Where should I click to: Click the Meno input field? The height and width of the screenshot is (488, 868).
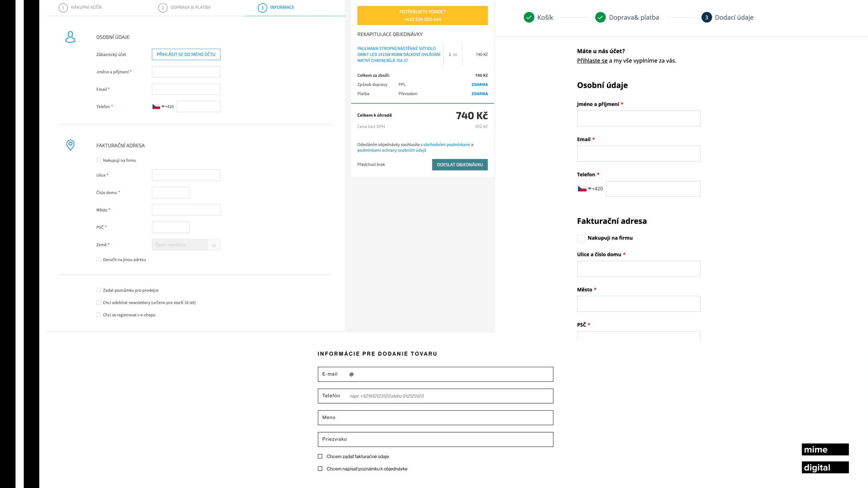coord(435,418)
